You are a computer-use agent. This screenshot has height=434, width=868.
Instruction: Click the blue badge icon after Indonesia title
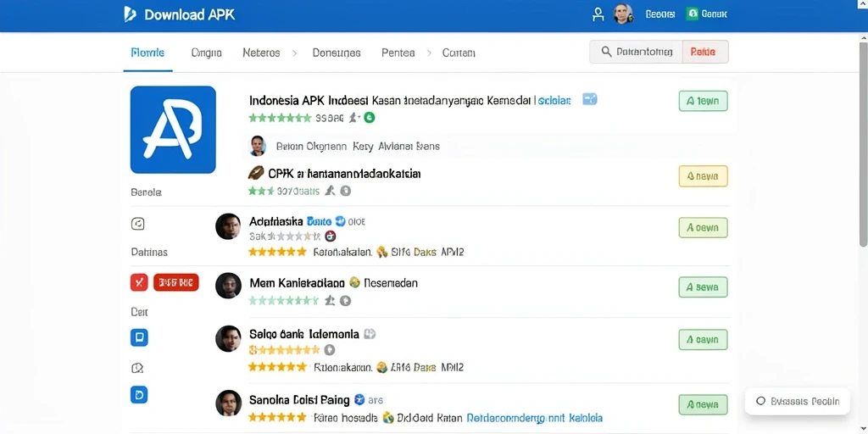[x=590, y=100]
